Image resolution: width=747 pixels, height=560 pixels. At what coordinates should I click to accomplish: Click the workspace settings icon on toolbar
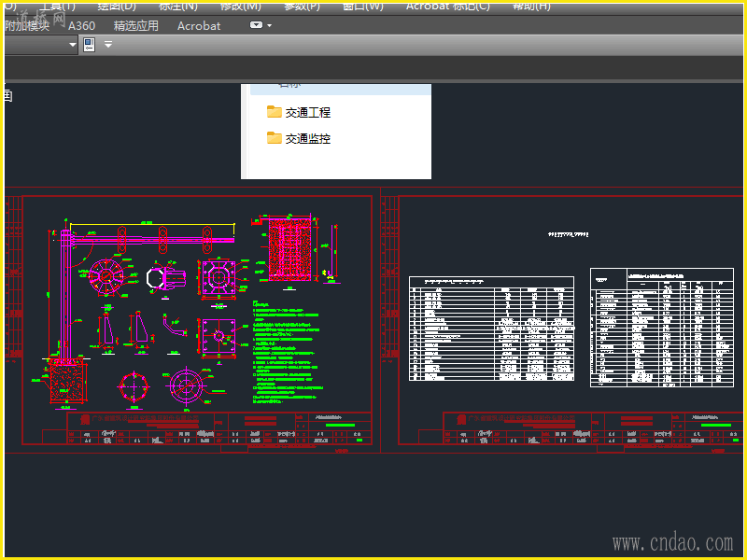[90, 45]
